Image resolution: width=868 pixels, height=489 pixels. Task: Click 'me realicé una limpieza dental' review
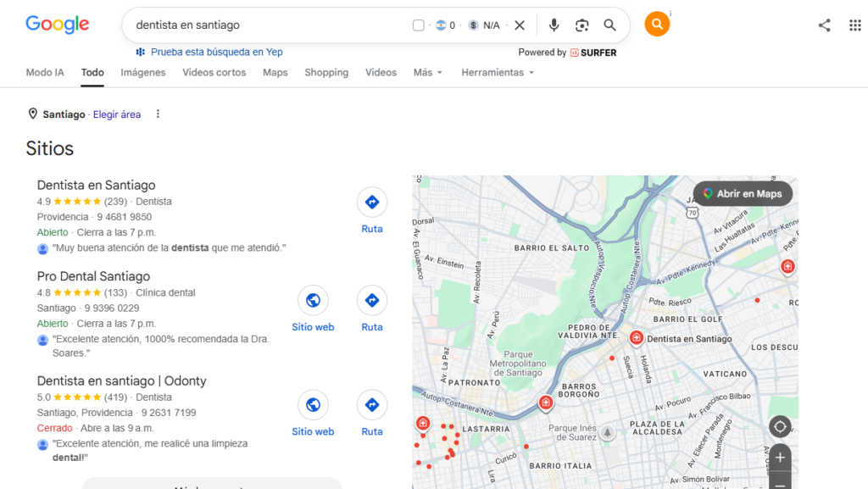click(150, 450)
